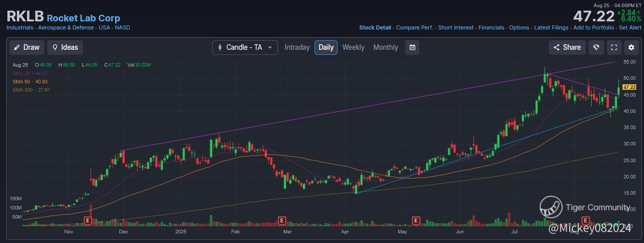This screenshot has height=243, width=644.
Task: Click the November earnings E marker
Action: (x=88, y=221)
